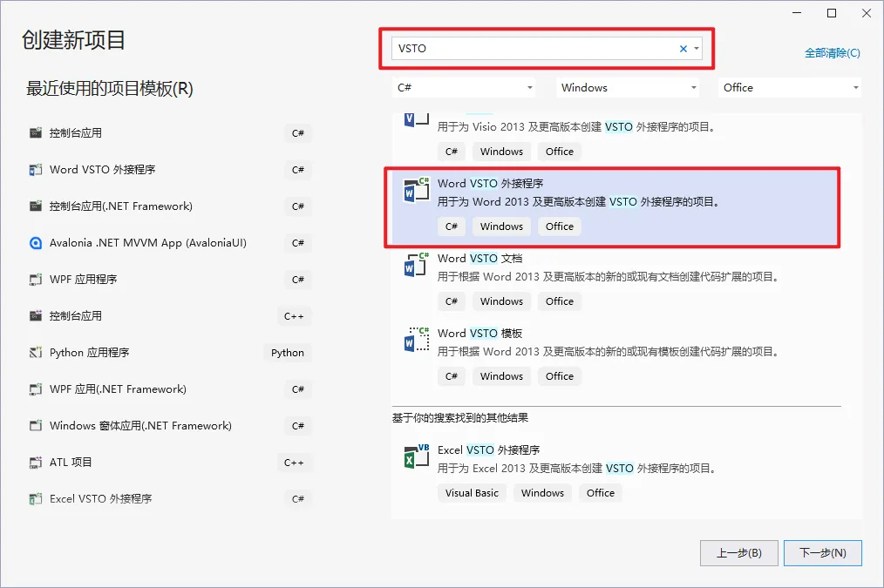Click the WPF 应用(.NET Framework) icon
884x588 pixels.
point(36,389)
